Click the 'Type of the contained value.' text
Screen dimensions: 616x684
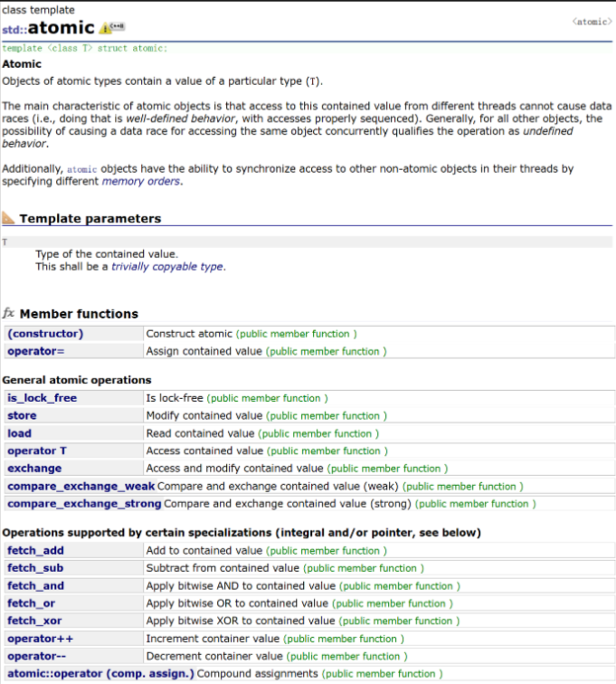click(107, 254)
